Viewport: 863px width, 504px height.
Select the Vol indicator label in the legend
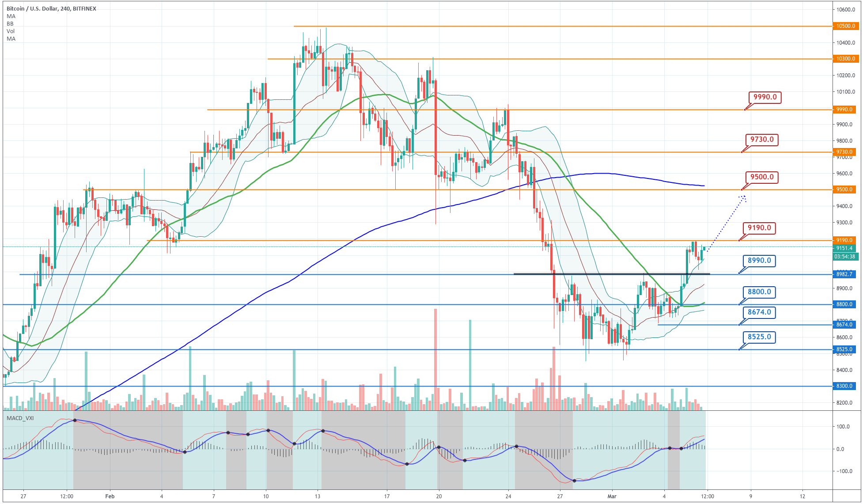11,31
